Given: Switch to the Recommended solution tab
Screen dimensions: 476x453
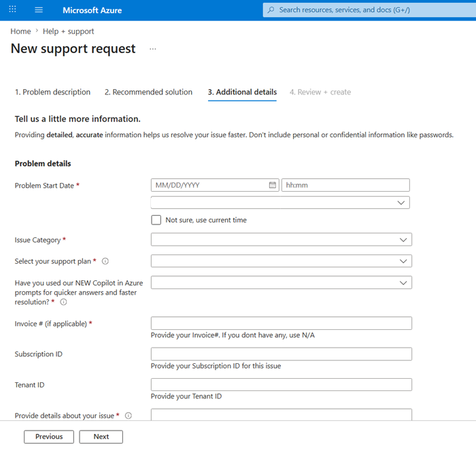Looking at the screenshot, I should [148, 92].
